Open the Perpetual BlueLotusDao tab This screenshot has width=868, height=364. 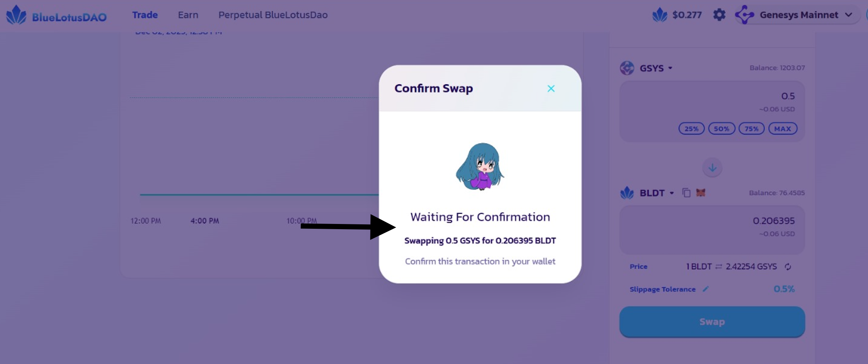point(273,15)
